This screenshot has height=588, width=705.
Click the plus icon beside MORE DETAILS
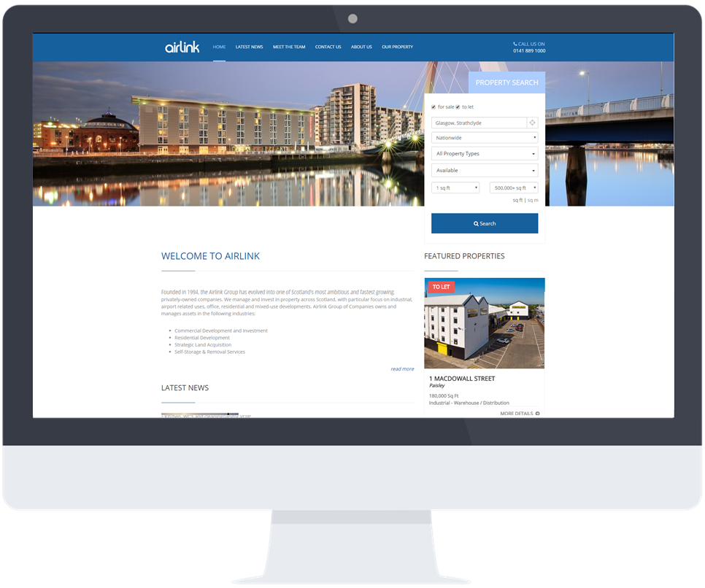click(538, 413)
